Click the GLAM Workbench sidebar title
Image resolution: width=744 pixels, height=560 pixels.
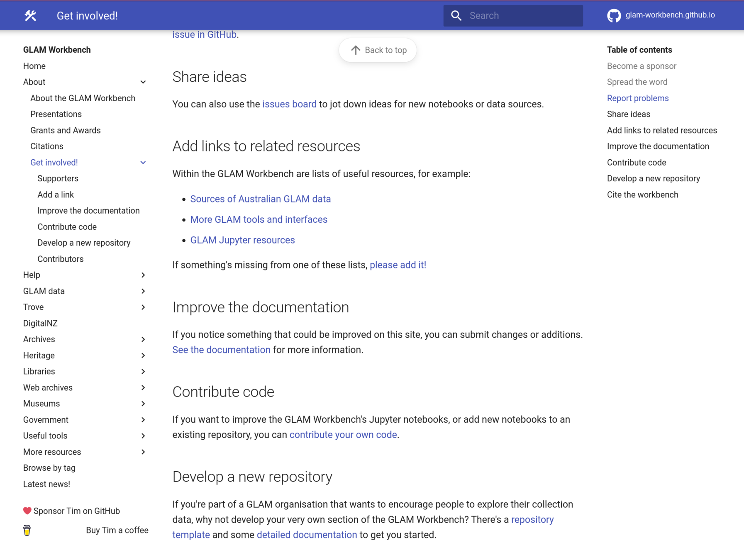[57, 50]
